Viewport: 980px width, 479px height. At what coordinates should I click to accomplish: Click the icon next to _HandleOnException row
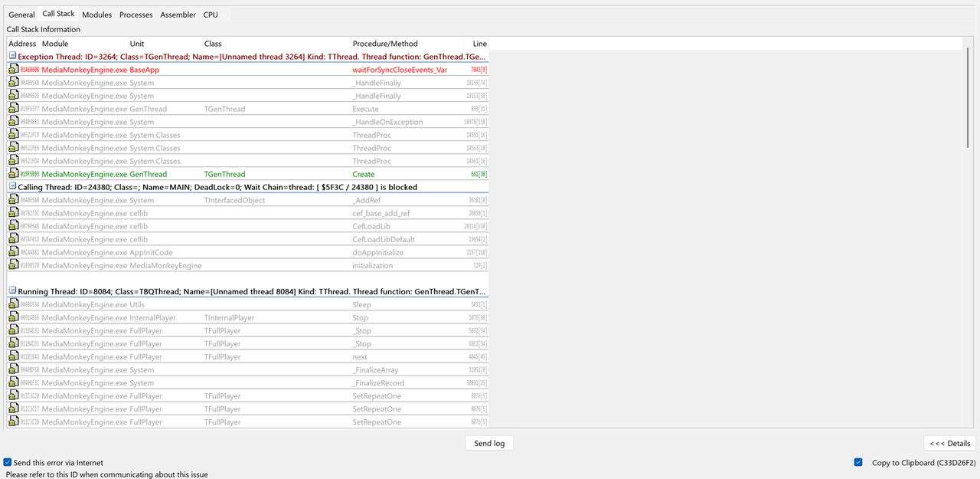pyautogui.click(x=13, y=122)
